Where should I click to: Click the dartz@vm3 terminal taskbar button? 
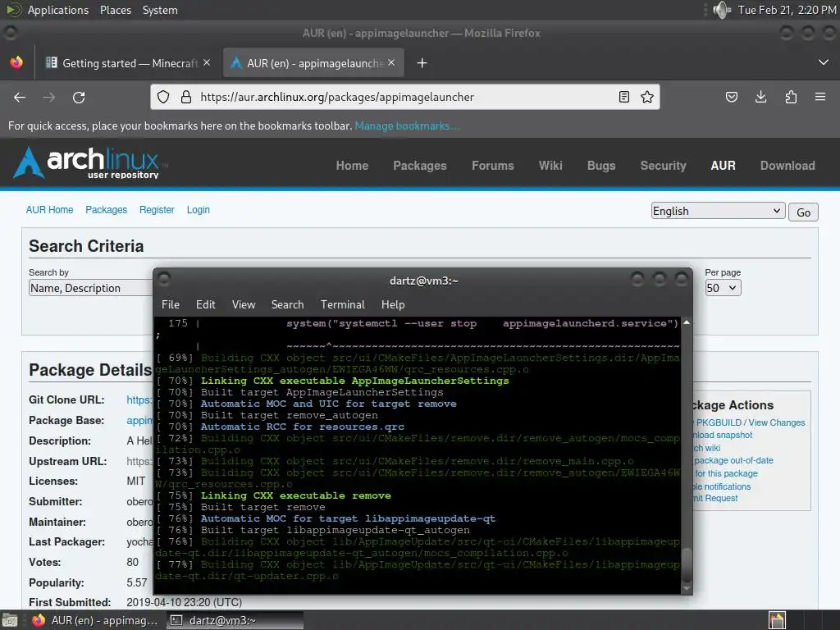point(235,620)
